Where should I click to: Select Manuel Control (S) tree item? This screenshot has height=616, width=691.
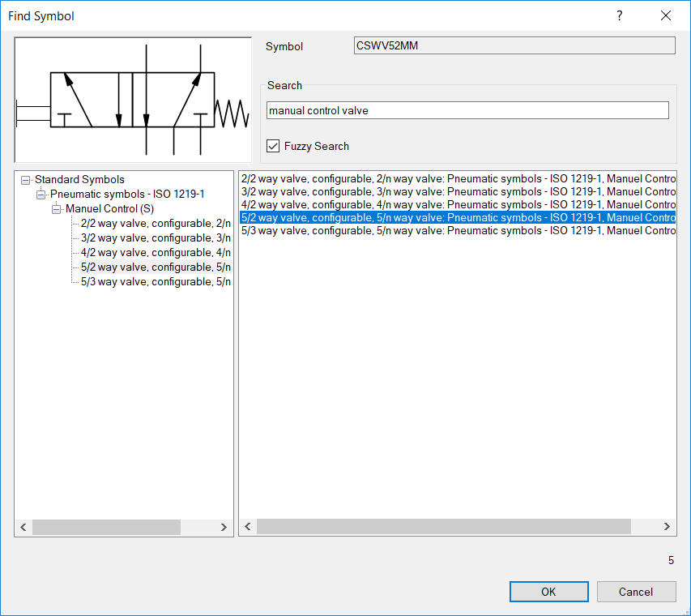tap(109, 208)
